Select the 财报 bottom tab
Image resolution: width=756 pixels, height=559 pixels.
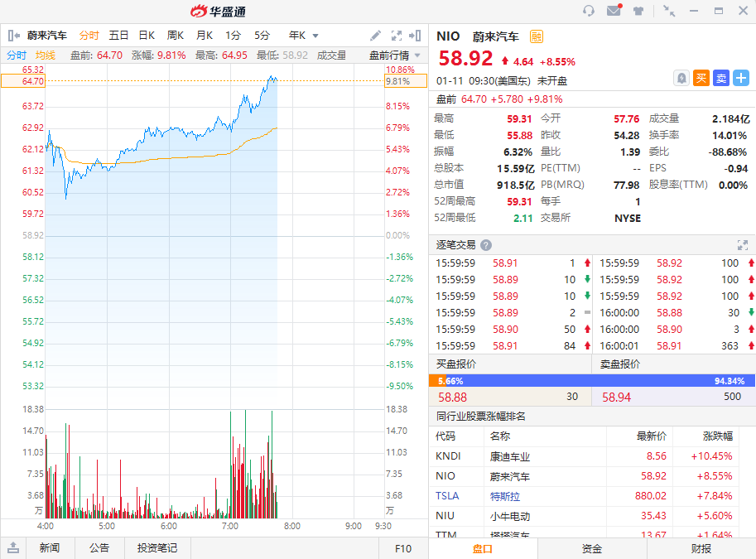(701, 548)
